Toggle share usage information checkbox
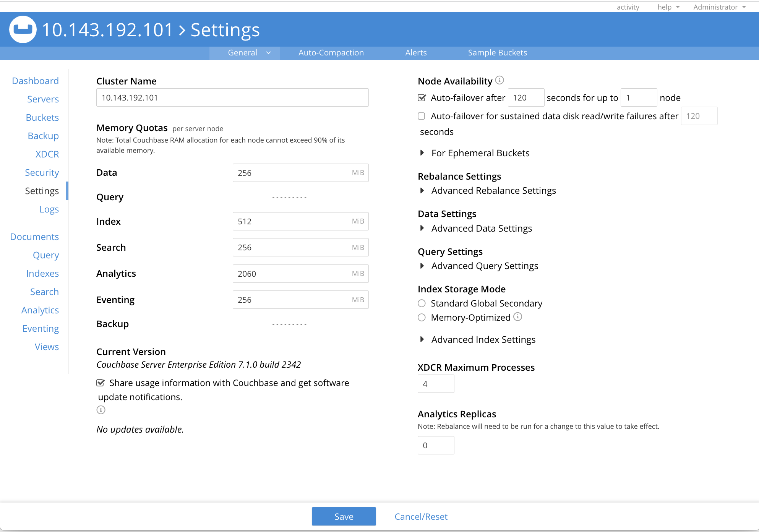The height and width of the screenshot is (532, 759). pos(101,383)
